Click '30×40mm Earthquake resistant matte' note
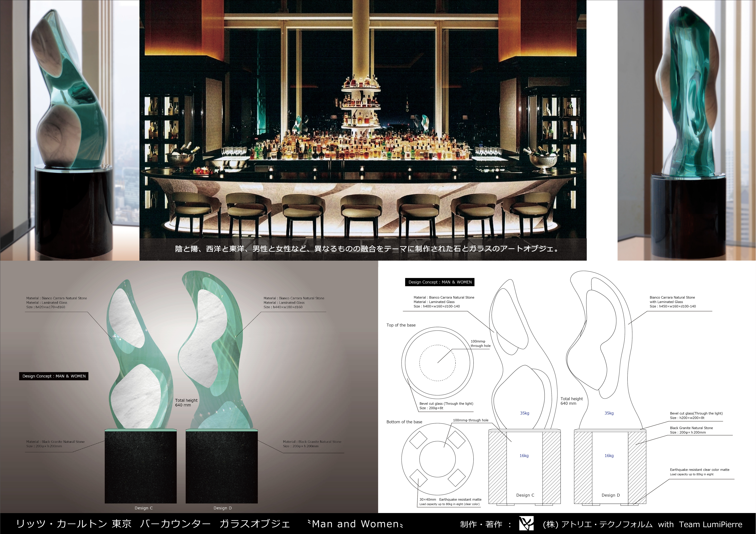This screenshot has width=756, height=534. (450, 499)
